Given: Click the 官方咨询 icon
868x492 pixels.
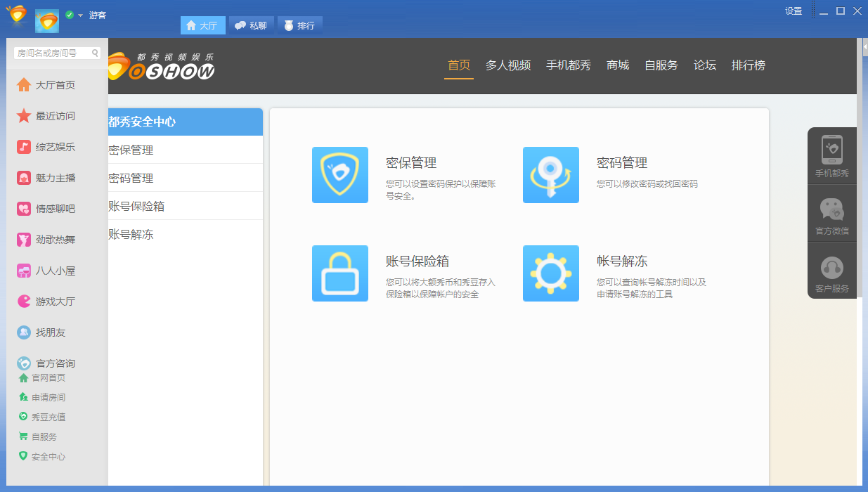Looking at the screenshot, I should [x=24, y=363].
